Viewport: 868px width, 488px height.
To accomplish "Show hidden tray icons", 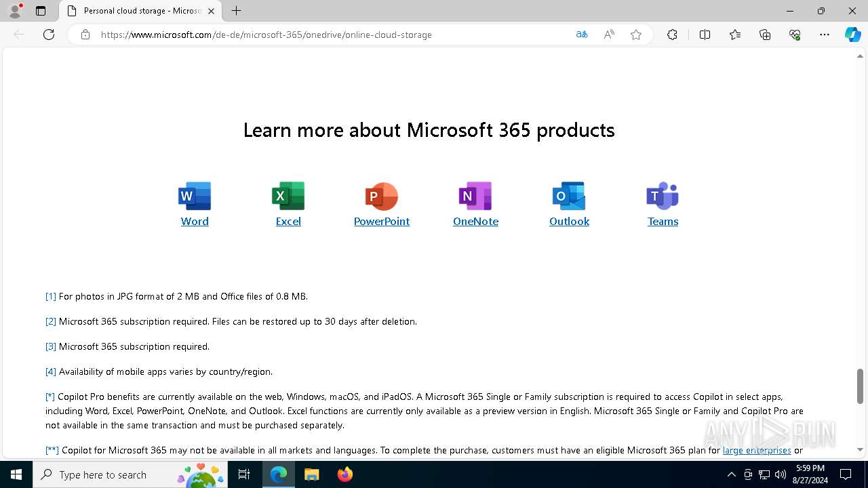I will pos(731,474).
